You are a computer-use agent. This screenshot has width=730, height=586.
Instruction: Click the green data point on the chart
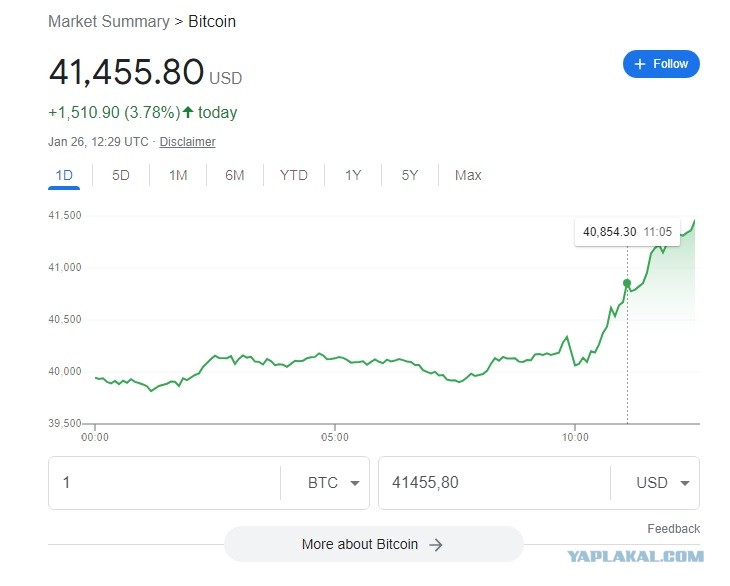[627, 283]
